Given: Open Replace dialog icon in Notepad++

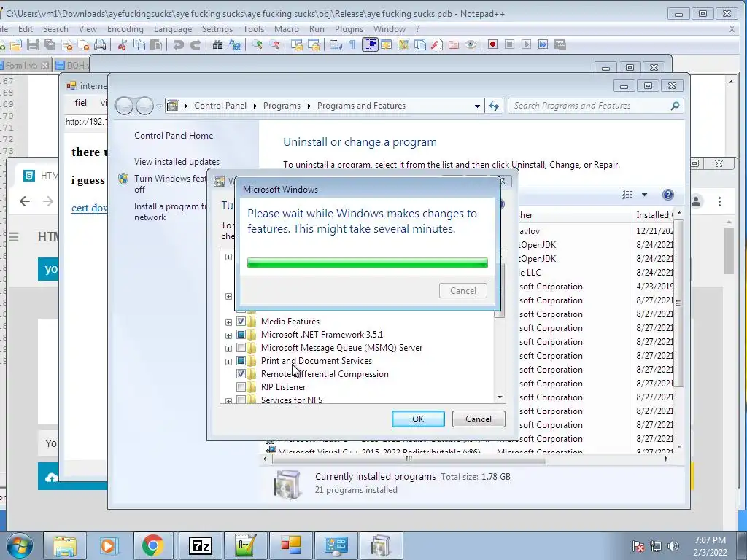Looking at the screenshot, I should (234, 44).
